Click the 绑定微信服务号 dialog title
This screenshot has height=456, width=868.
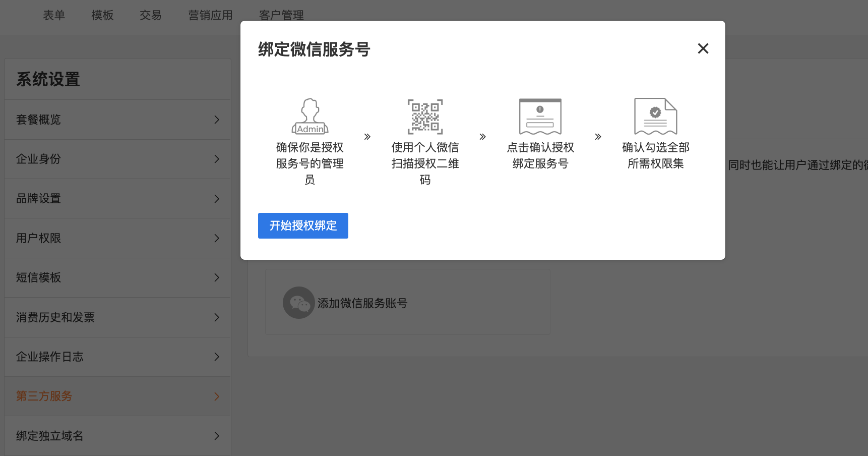[x=315, y=49]
